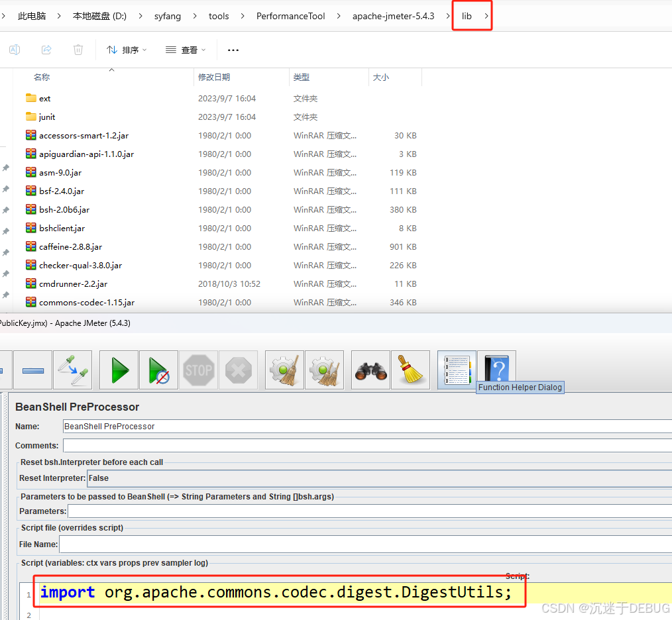Open the 查看 view options dropdown

click(x=186, y=49)
